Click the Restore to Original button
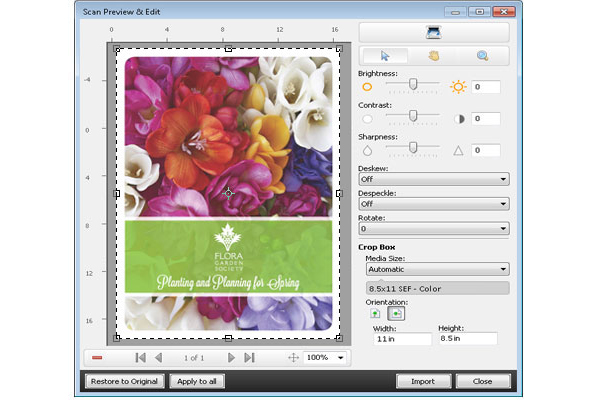600x400 pixels. [123, 381]
